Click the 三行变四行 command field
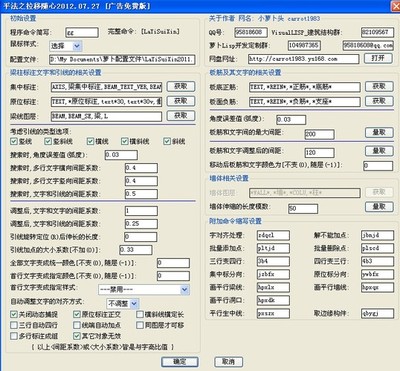 click(x=273, y=261)
